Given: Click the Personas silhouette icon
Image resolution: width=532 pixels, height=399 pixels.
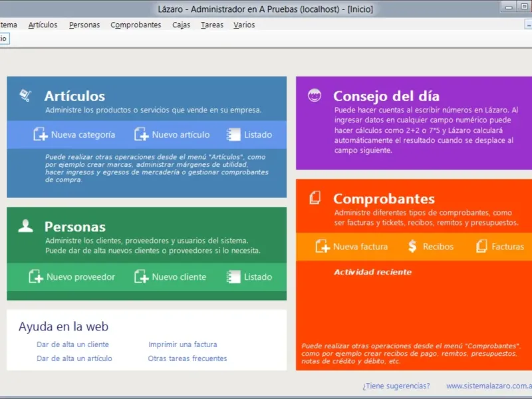Looking at the screenshot, I should 25,226.
